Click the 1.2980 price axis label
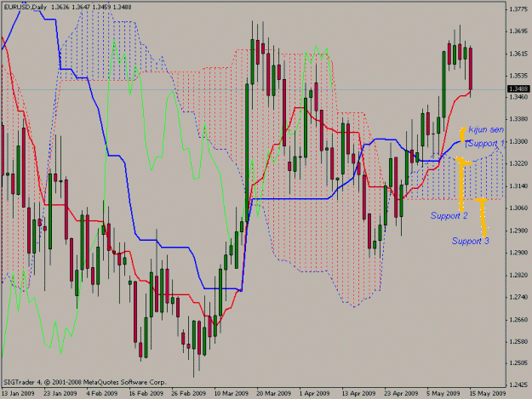This screenshot has width=532, height=399. pos(518,231)
